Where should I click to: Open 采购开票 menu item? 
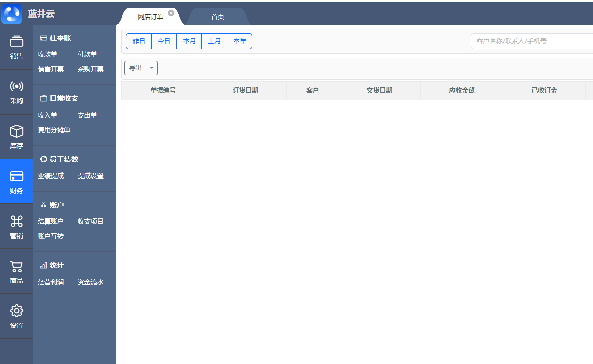click(x=90, y=69)
